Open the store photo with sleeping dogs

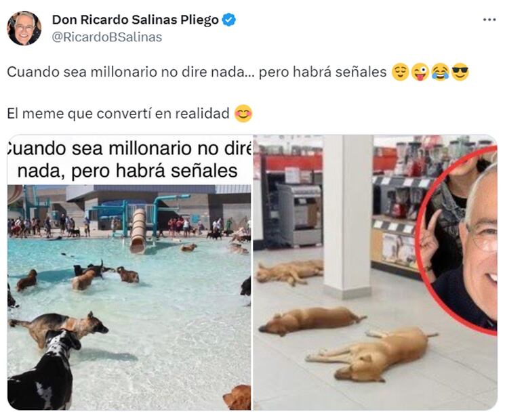point(376,272)
